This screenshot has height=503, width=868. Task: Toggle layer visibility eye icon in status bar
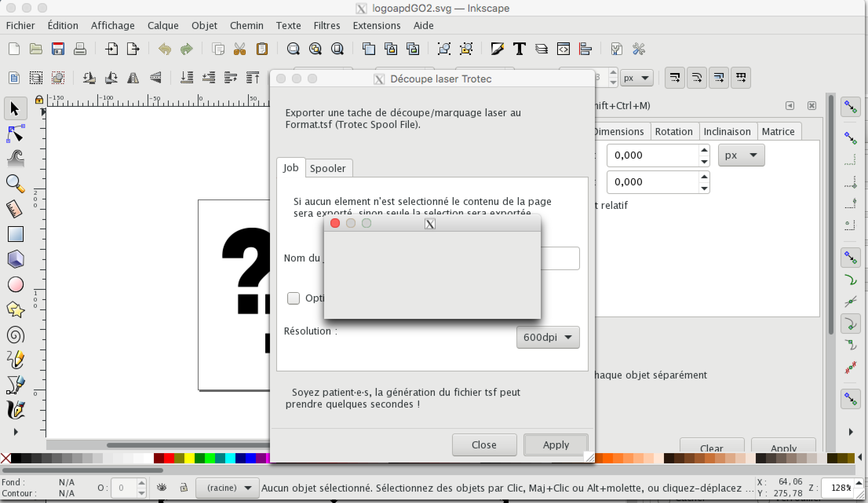162,488
